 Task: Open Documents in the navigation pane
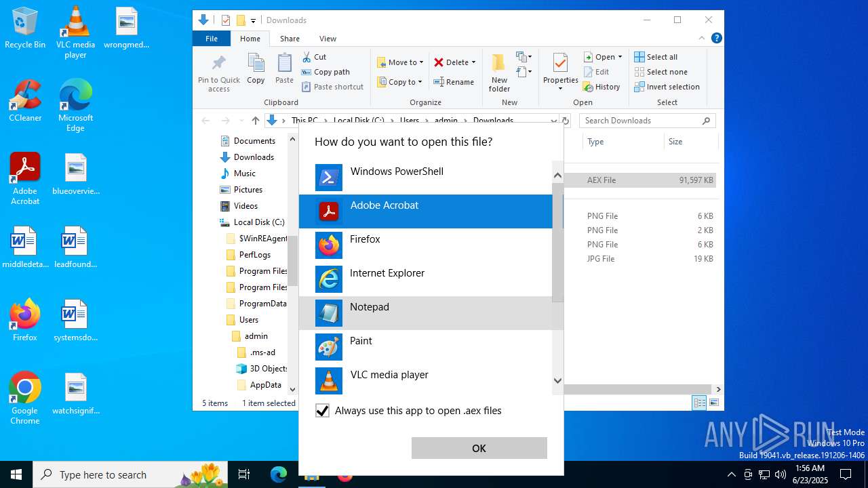[254, 141]
